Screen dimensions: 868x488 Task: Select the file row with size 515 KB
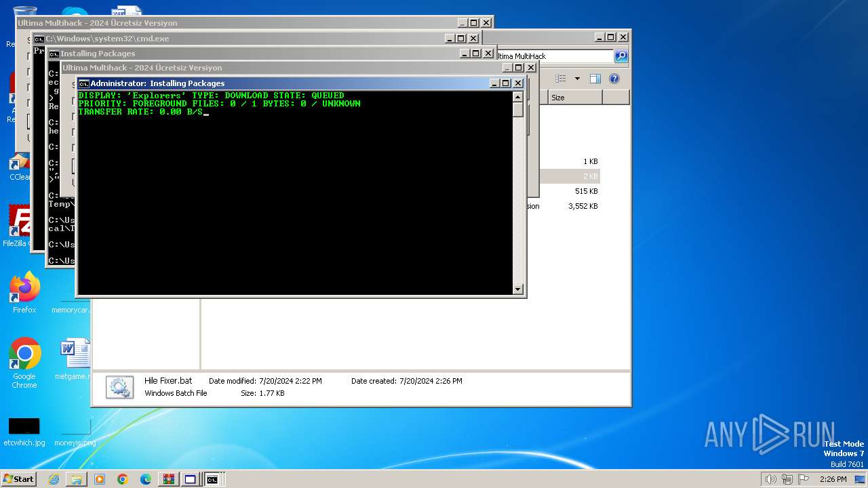click(x=570, y=191)
